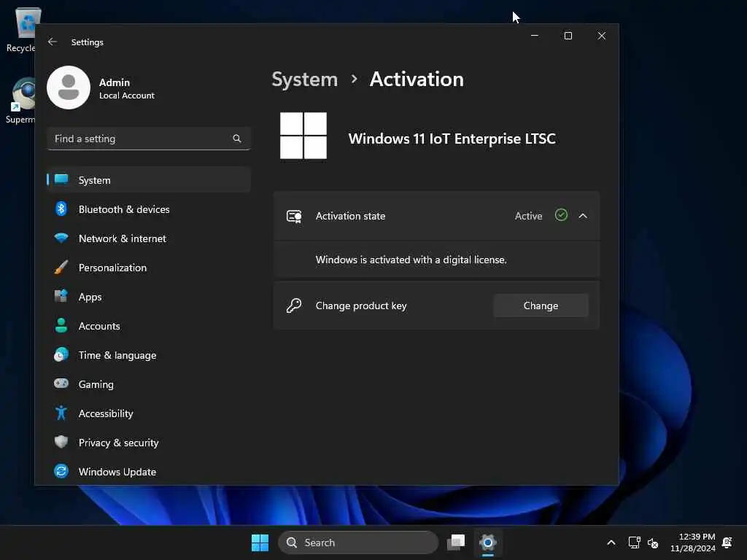The height and width of the screenshot is (560, 747).
Task: Click the Activation state certificate icon
Action: point(294,216)
